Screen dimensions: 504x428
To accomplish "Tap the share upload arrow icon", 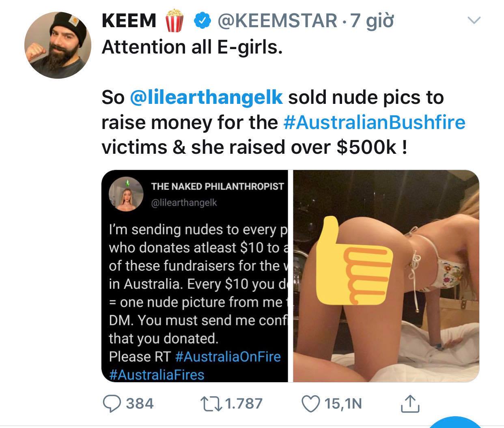I will point(409,402).
